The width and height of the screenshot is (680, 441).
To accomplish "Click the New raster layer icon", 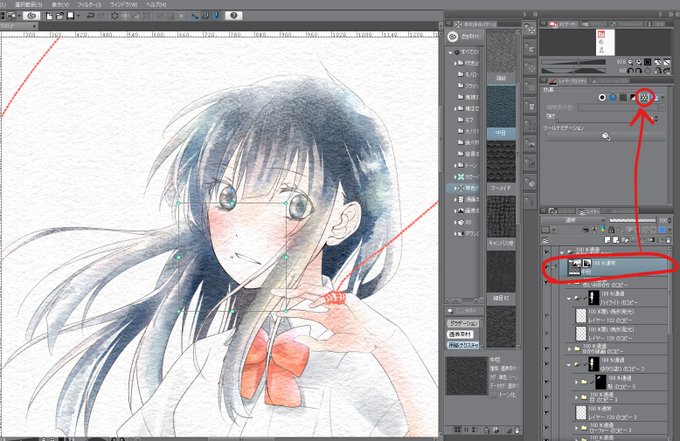I will pos(607,240).
